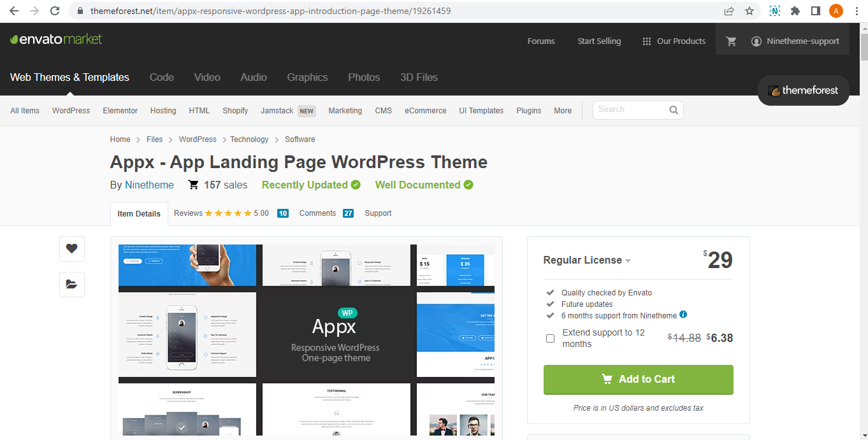The height and width of the screenshot is (440, 868).
Task: Open the Marketing category
Action: (345, 111)
